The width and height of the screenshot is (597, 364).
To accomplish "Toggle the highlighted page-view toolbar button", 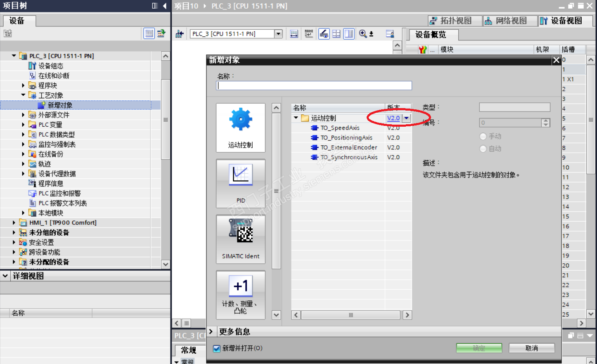I will click(x=324, y=34).
